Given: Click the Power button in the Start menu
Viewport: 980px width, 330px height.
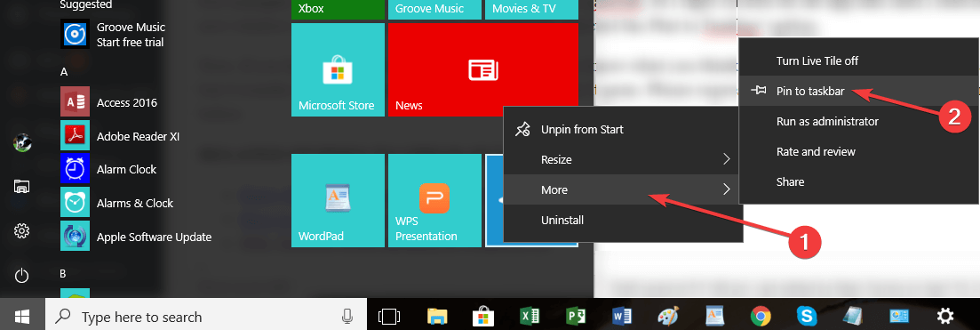Looking at the screenshot, I should click(22, 275).
